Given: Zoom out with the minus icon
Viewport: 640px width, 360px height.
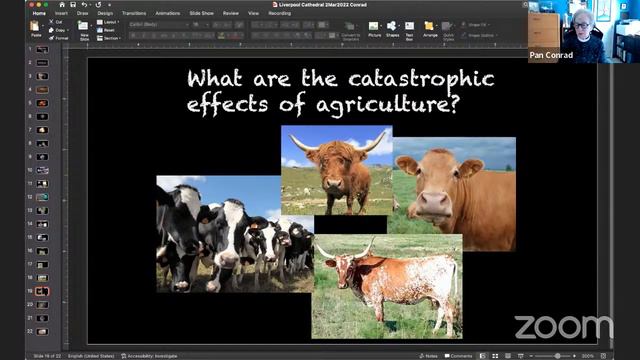Looking at the screenshot, I should (x=531, y=356).
